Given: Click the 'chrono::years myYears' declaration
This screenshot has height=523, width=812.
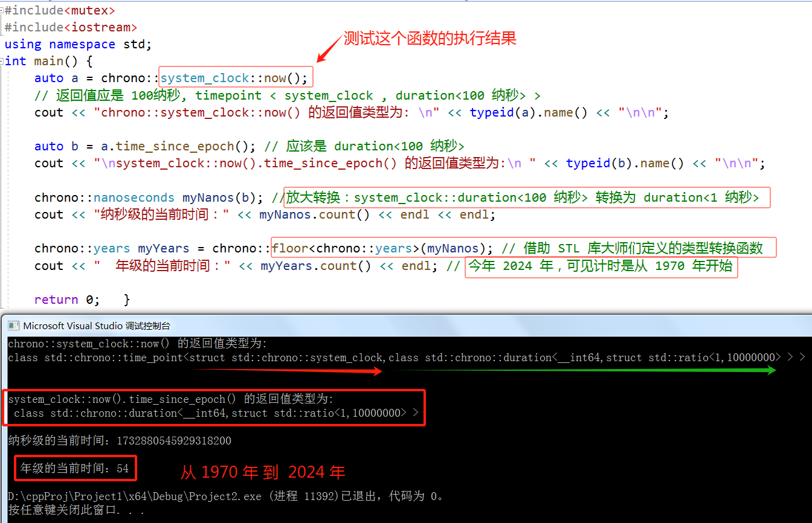Looking at the screenshot, I should coord(112,248).
